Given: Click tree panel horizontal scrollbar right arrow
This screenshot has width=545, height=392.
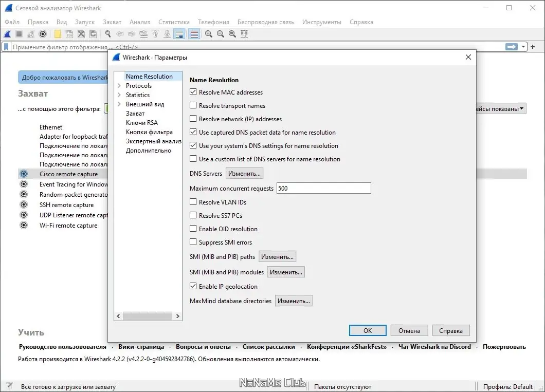Looking at the screenshot, I should 177,316.
